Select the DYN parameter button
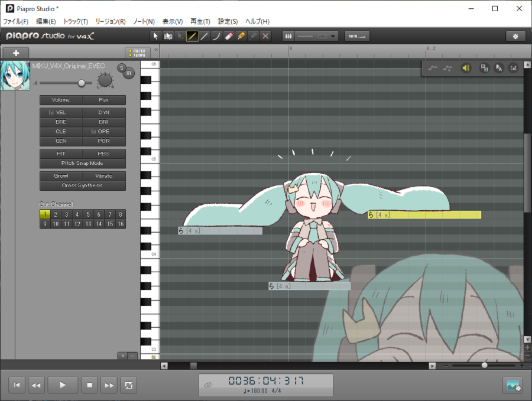This screenshot has width=532, height=401. (x=104, y=113)
